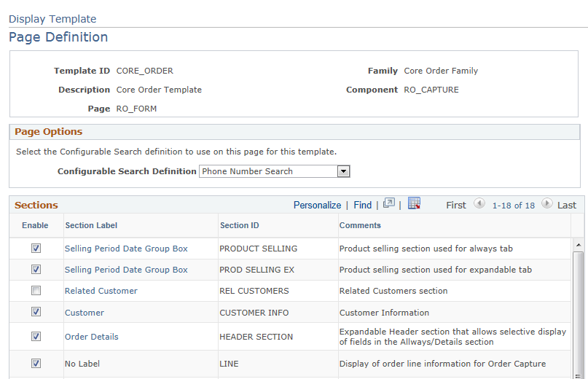
Task: Click the Expandable Header section comment
Action: tap(452, 337)
